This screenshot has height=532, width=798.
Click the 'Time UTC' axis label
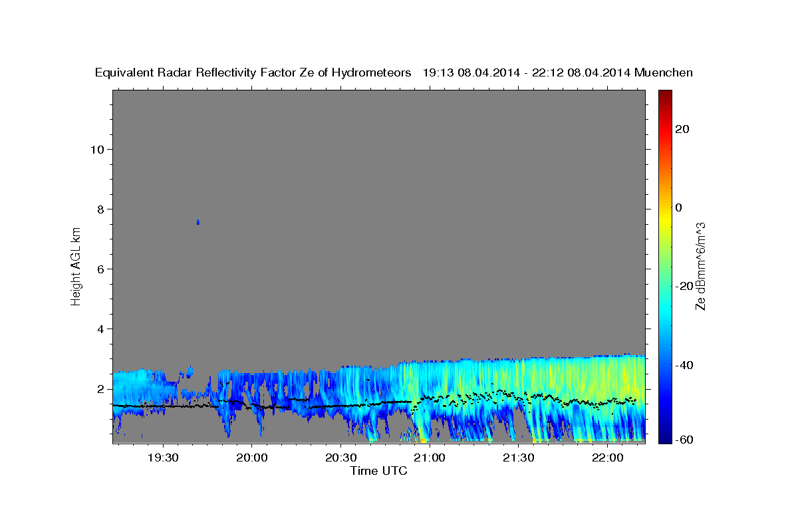tap(378, 471)
